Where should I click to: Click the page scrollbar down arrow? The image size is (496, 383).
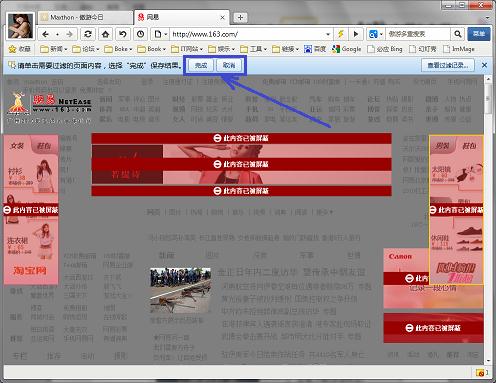[488, 361]
